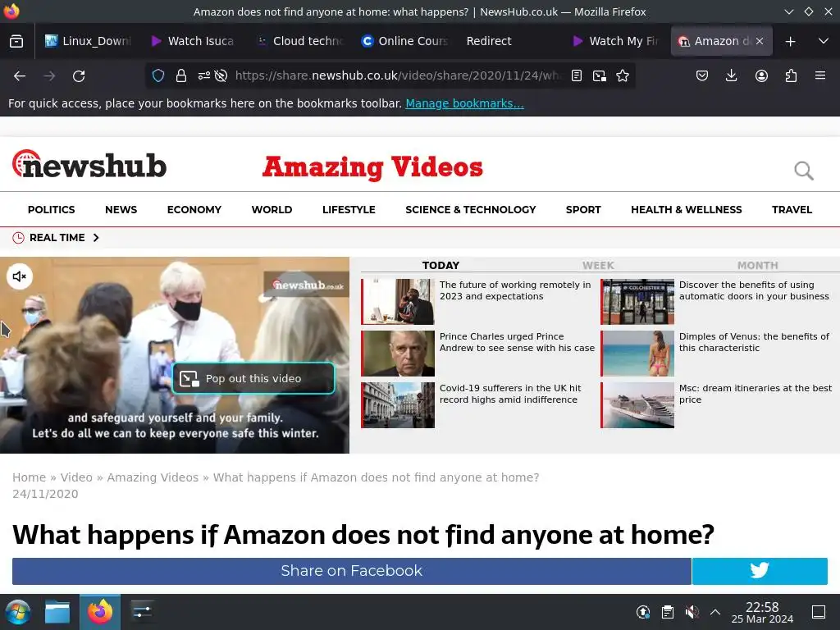This screenshot has width=840, height=630.
Task: Open the Manage bookmarks link
Action: [x=464, y=103]
